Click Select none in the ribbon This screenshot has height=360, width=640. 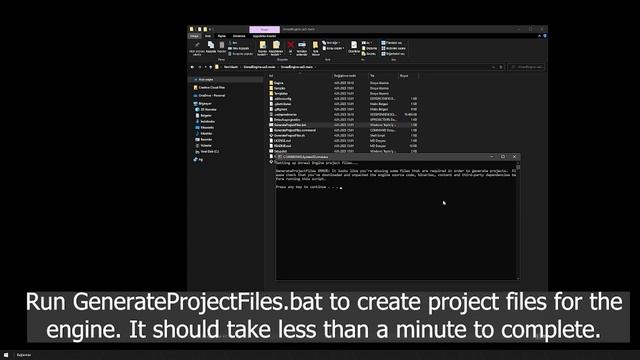pyautogui.click(x=393, y=49)
